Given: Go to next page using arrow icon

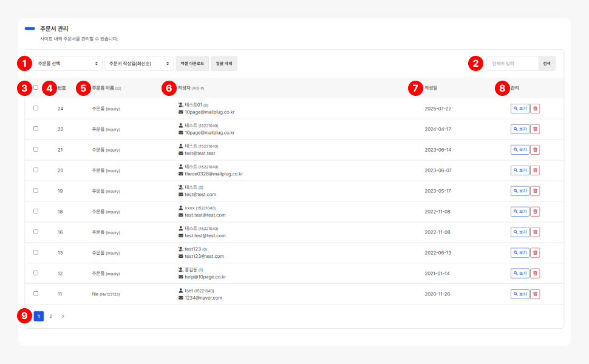Looking at the screenshot, I should pyautogui.click(x=63, y=316).
